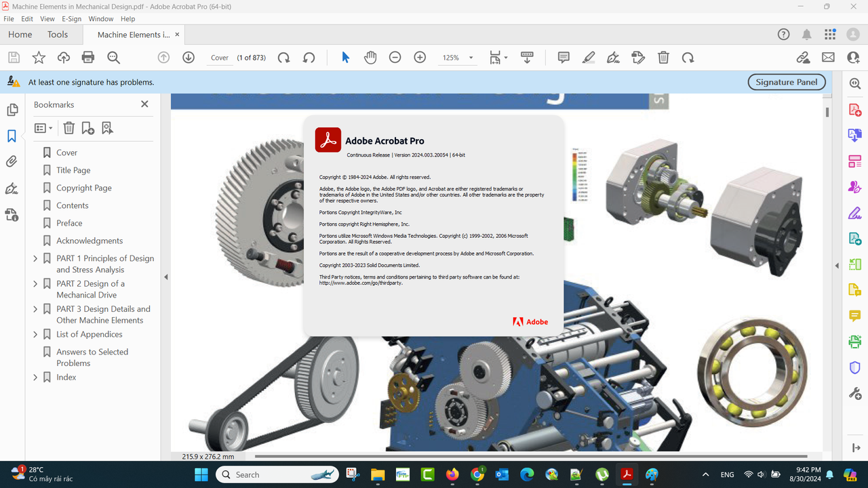Jump to the Contents bookmark
Image resolution: width=868 pixels, height=488 pixels.
pos(73,205)
